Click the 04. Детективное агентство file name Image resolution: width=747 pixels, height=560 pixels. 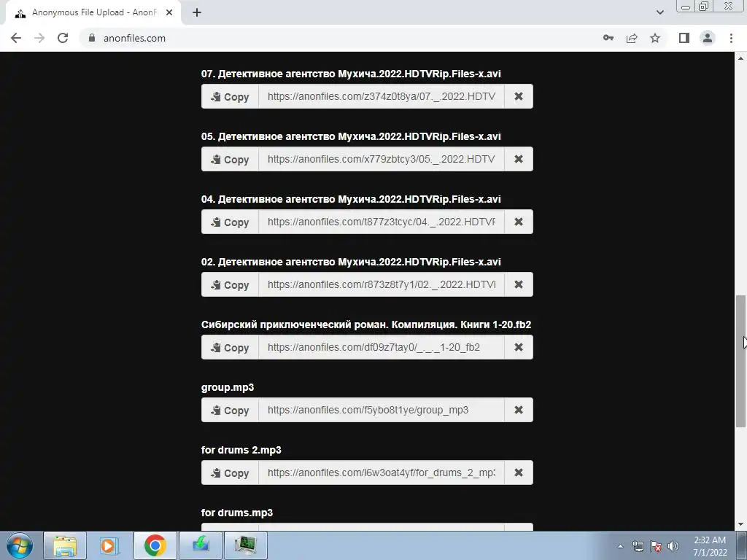351,199
